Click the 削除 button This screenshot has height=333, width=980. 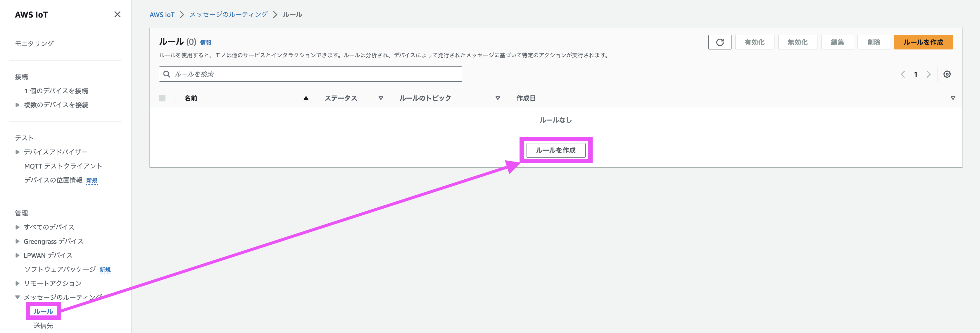(874, 42)
